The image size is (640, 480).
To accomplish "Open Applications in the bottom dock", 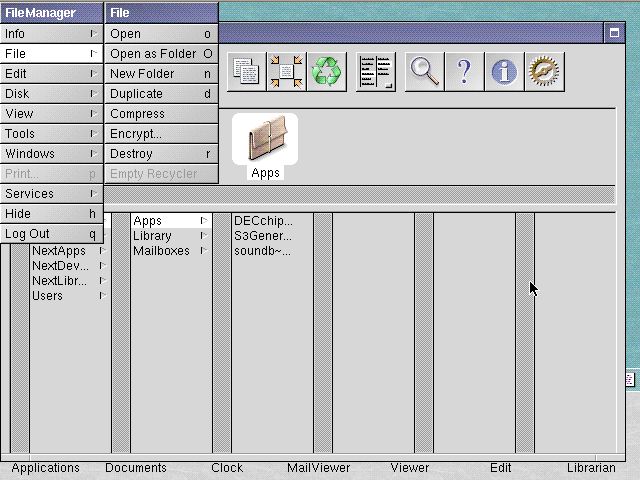I will pos(45,468).
